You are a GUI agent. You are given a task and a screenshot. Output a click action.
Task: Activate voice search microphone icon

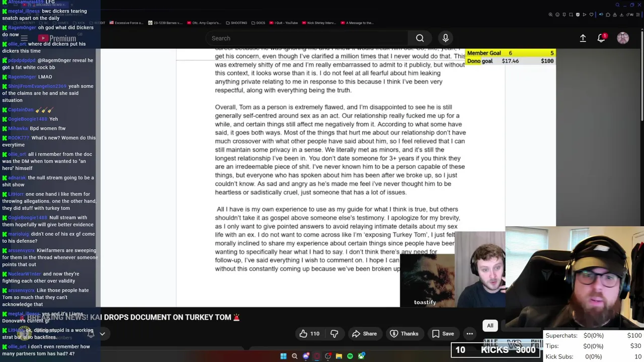445,38
